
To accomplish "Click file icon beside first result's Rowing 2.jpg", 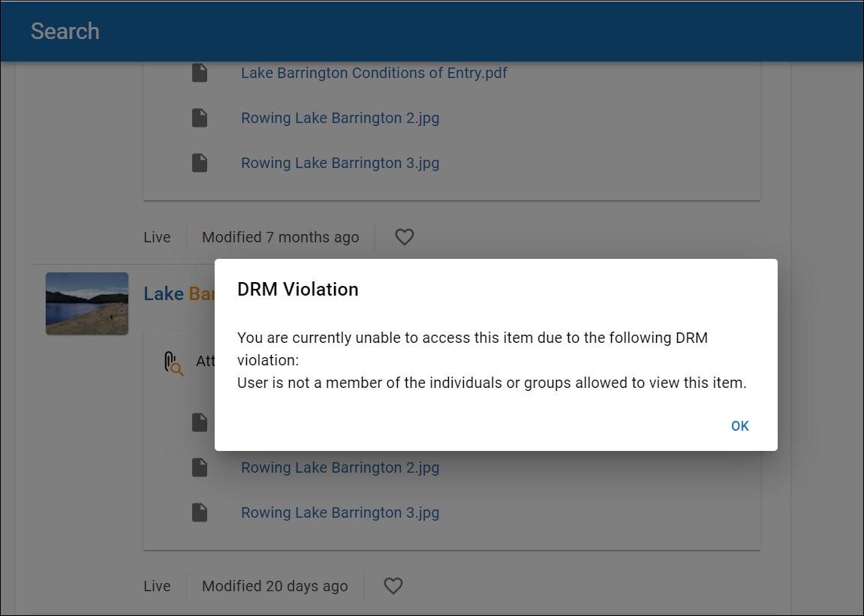I will [x=200, y=118].
